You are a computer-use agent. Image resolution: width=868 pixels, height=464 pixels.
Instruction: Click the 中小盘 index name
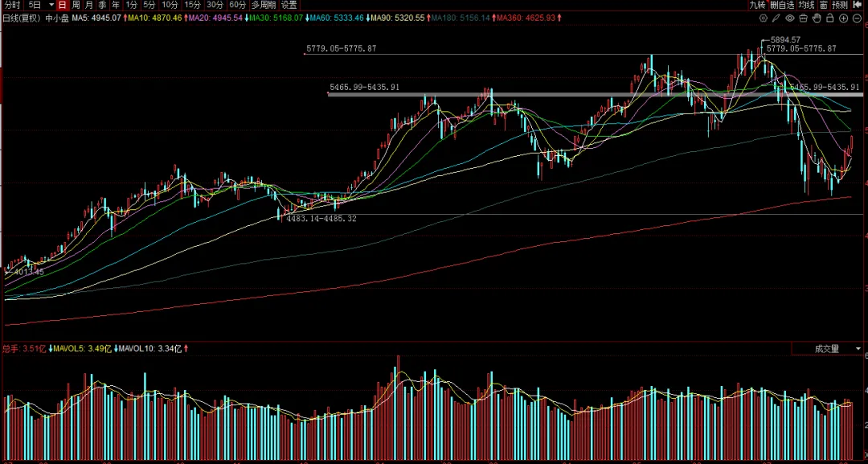coord(57,18)
